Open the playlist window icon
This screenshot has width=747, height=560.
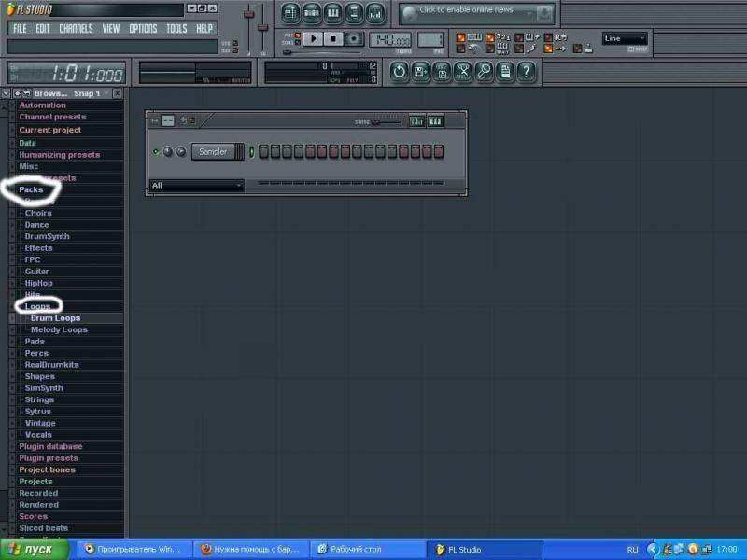click(289, 13)
